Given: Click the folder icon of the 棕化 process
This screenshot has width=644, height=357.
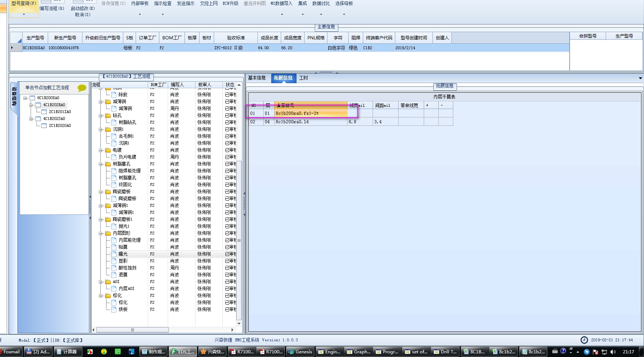Looking at the screenshot, I should click(x=108, y=296).
